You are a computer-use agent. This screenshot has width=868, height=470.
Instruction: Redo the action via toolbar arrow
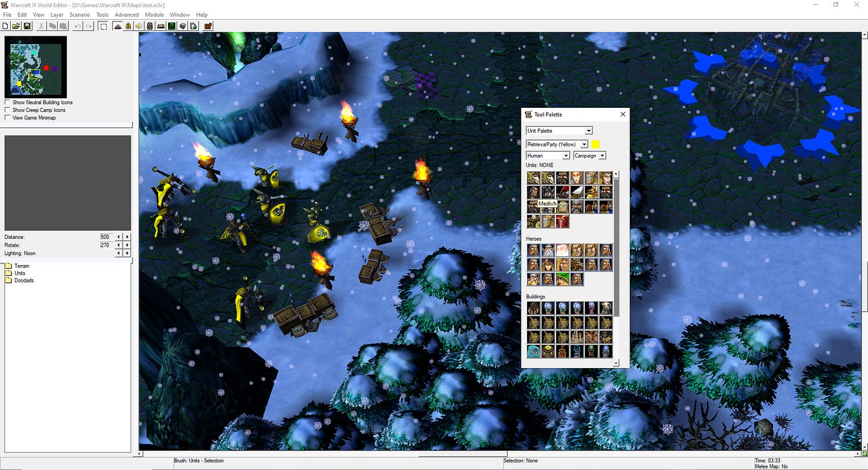click(88, 26)
